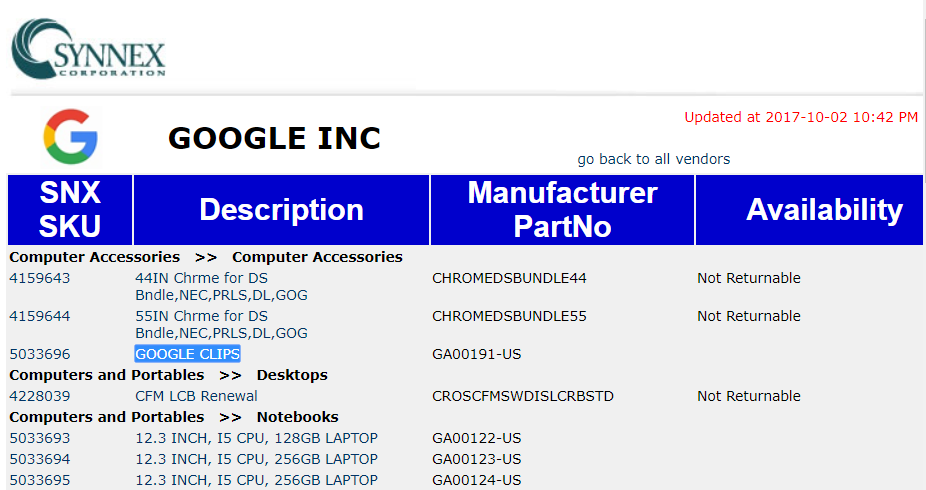Click part number CROSCFMSWDISLCRBSTD
Viewport: 926px width, 490px height.
(522, 396)
